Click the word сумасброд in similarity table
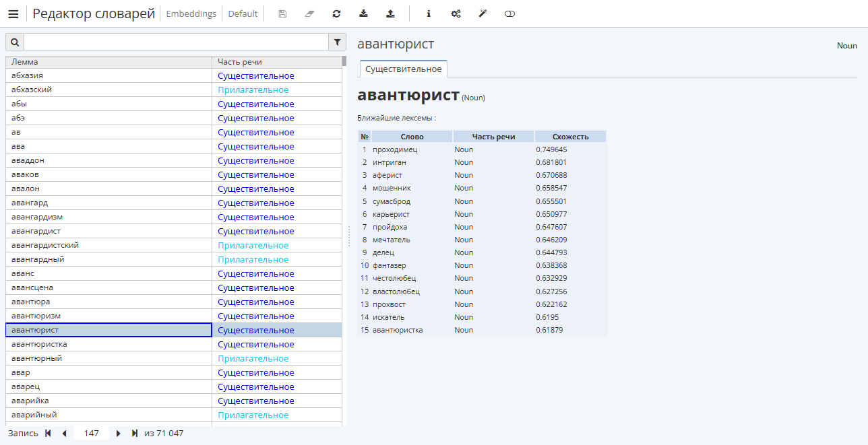 pyautogui.click(x=392, y=201)
